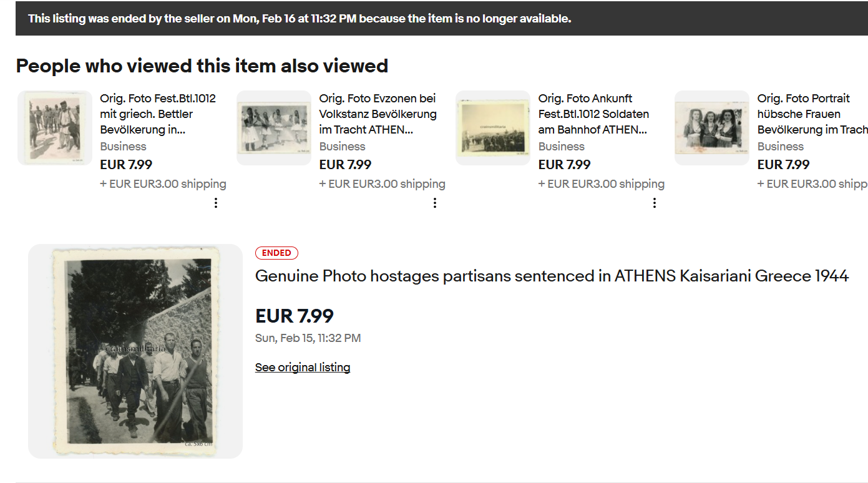Screen dimensions: 868x483
Task: Click the "See original listing" link
Action: (x=303, y=368)
